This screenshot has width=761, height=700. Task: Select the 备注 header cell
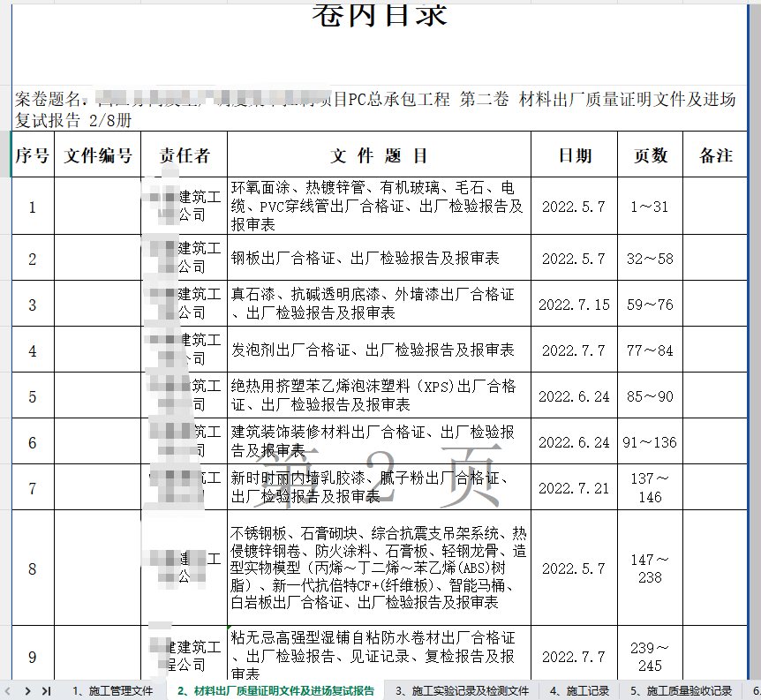(x=716, y=155)
